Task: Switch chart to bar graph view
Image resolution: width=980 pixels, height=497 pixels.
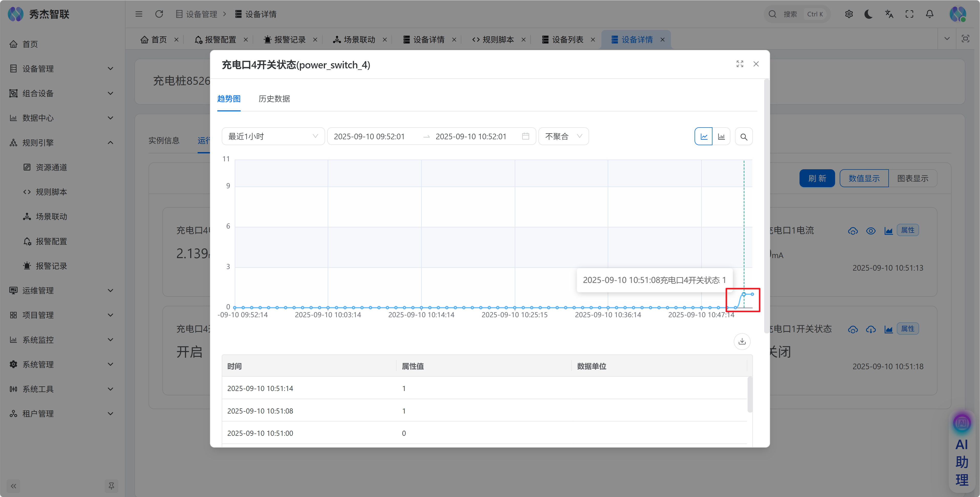Action: pyautogui.click(x=721, y=137)
